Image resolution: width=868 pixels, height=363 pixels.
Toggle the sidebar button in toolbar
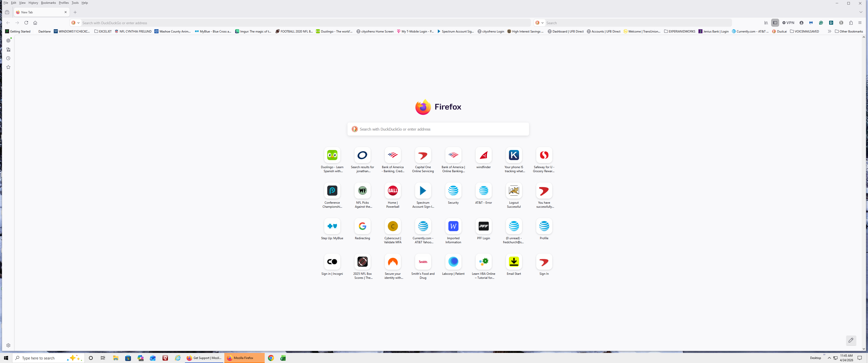(x=775, y=23)
